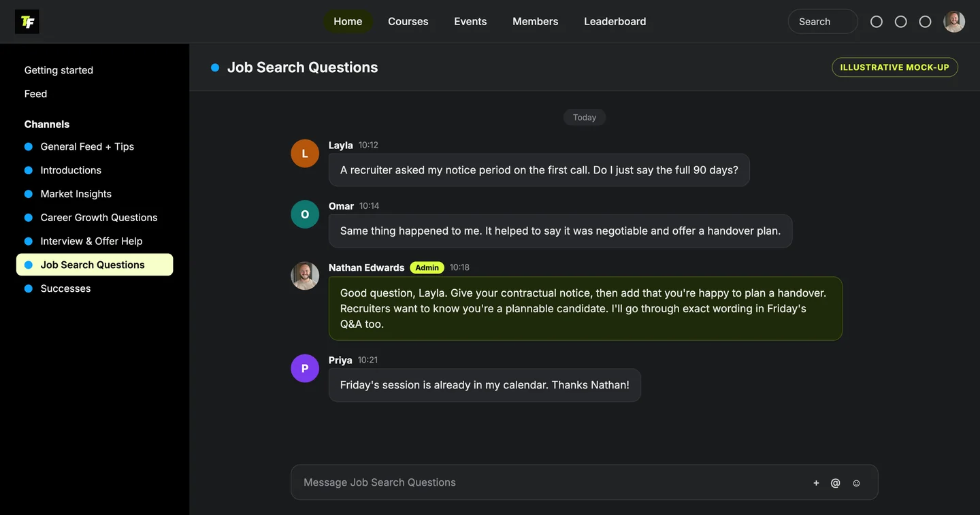View the Leaderboard tab
980x515 pixels.
615,22
